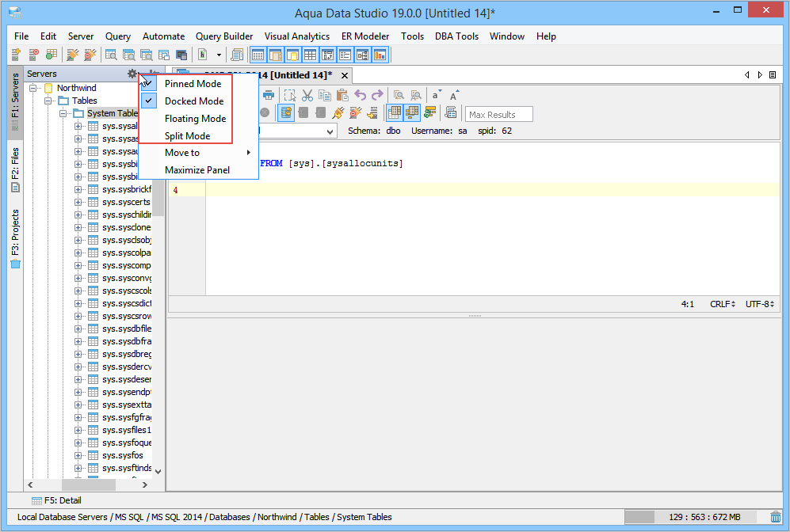Click the Select All dashed-rectangle icon
Viewport: 790px width, 532px height.
[290, 95]
